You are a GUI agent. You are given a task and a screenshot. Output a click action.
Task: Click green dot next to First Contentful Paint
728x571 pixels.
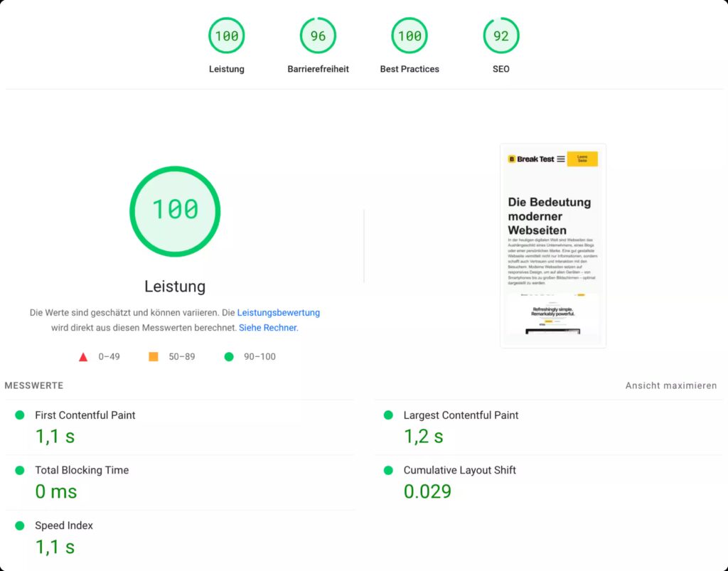pos(20,415)
